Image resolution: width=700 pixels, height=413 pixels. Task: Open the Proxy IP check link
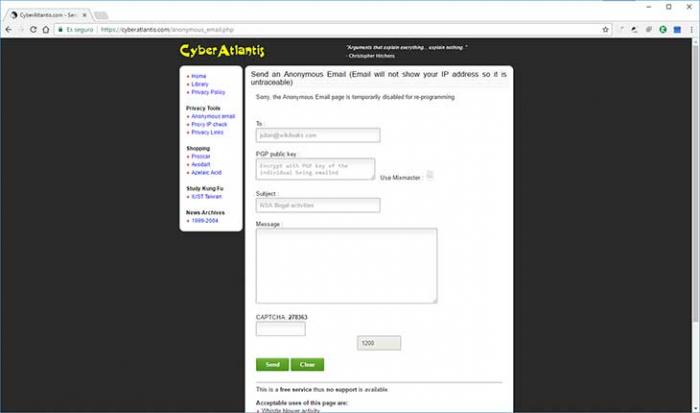[209, 125]
